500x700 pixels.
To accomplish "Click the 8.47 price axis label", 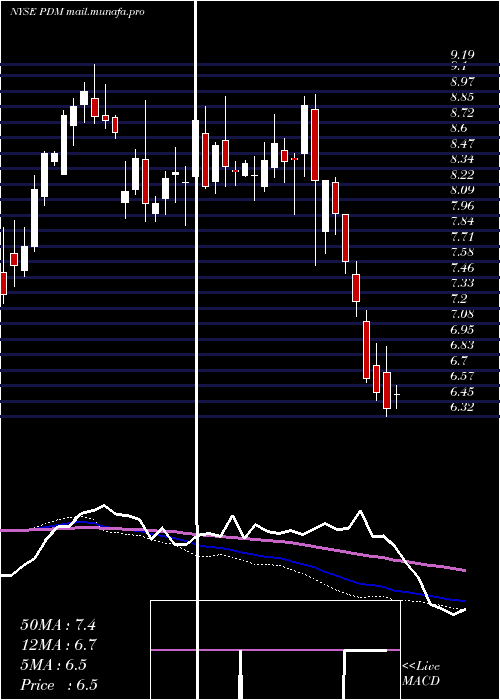I will coord(462,144).
